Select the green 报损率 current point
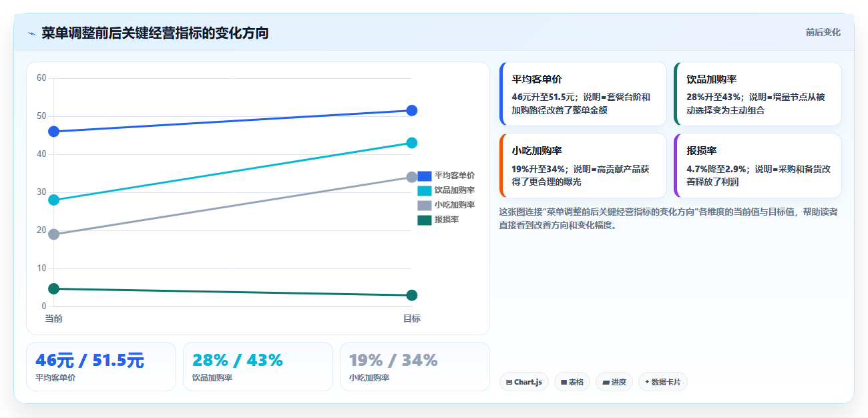The height and width of the screenshot is (418, 868). (54, 288)
